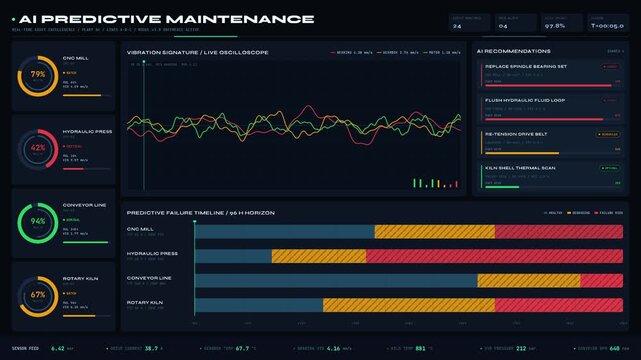The width and height of the screenshot is (641, 360).
Task: Click the Hydraulic Press red failure-risk timeline segment
Action: click(495, 256)
